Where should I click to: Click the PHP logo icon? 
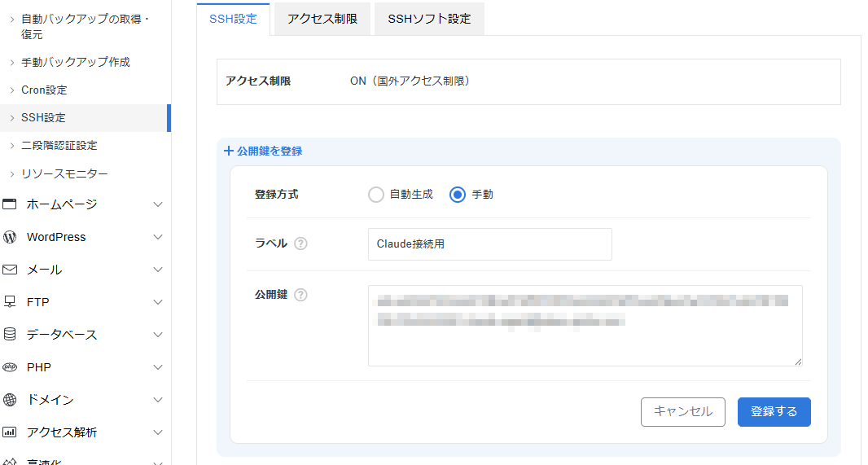(10, 367)
